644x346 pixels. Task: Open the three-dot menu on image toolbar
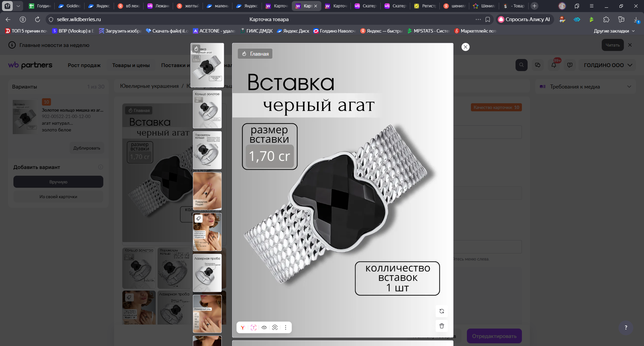(285, 328)
